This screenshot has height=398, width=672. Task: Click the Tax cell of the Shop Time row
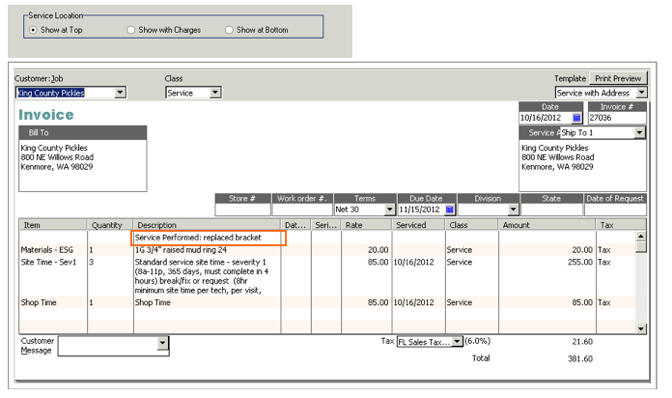coord(615,302)
